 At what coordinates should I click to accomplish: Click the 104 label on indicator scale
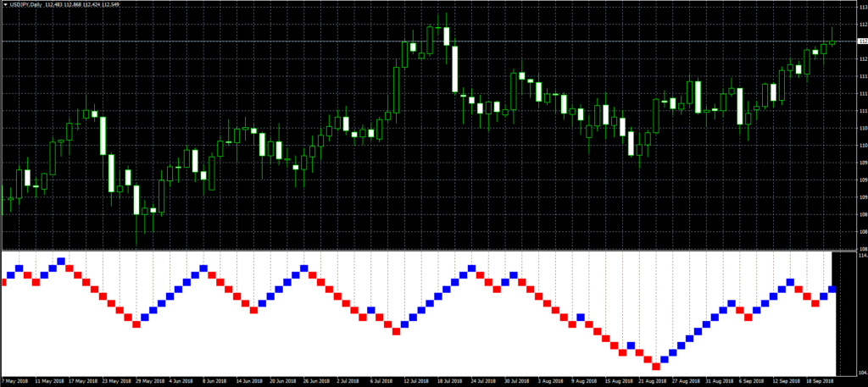coord(862,373)
